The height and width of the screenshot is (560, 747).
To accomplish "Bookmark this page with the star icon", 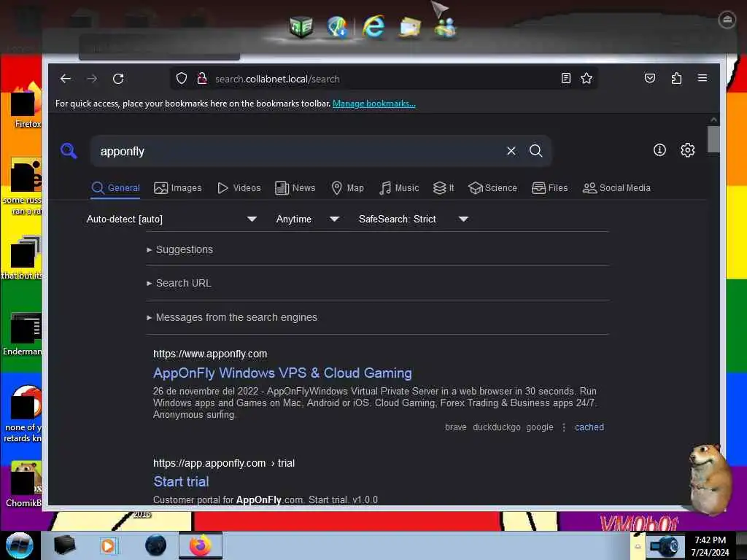I will tap(587, 78).
